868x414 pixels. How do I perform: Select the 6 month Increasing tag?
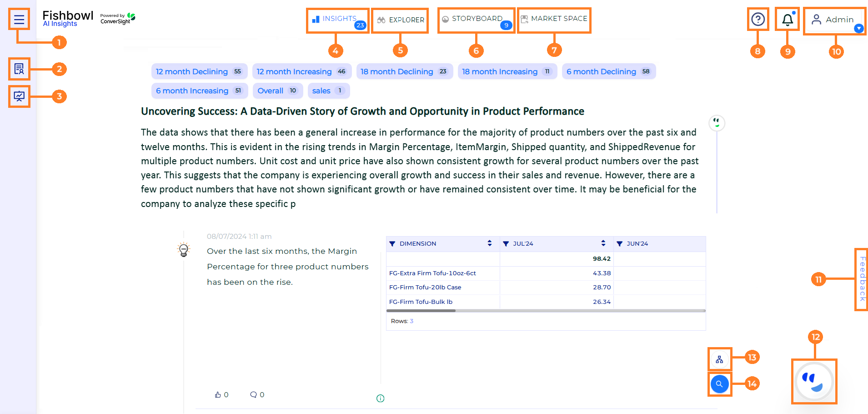pyautogui.click(x=200, y=91)
